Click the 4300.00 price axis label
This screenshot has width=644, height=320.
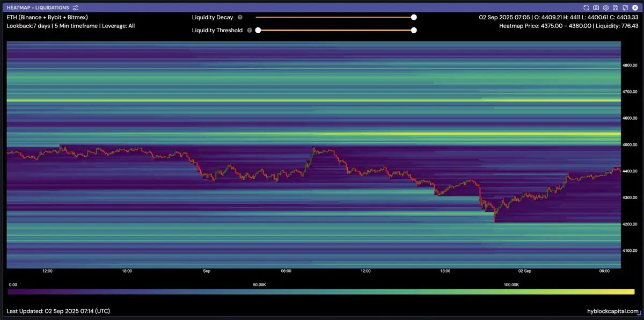coord(630,198)
